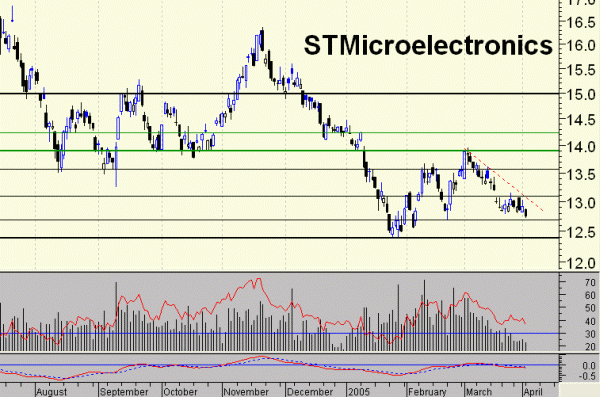600x397 pixels.
Task: Select the February month label
Action: point(427,392)
